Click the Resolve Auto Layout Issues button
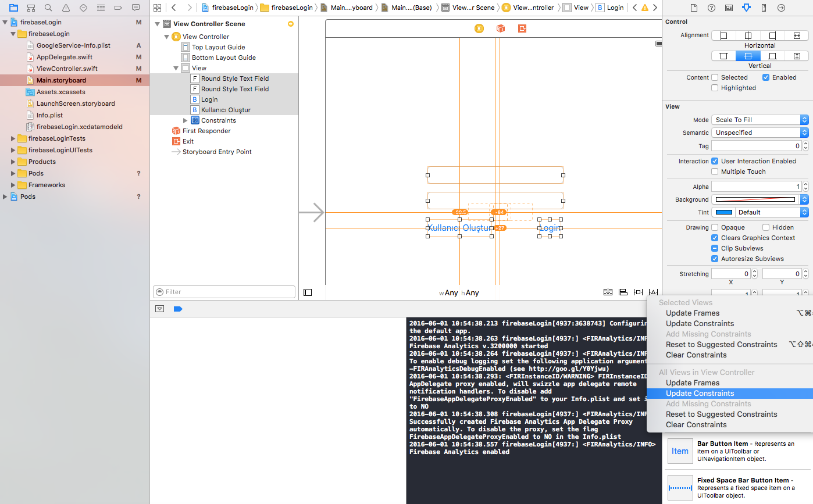 tap(654, 292)
